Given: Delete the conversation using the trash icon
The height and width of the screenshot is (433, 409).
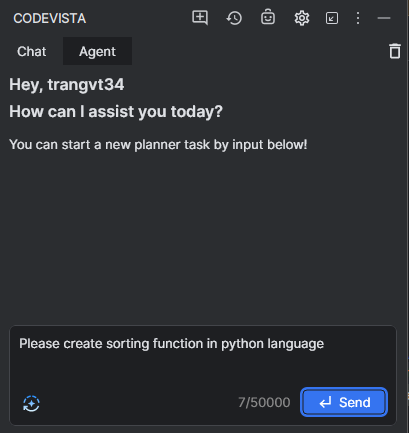Looking at the screenshot, I should [395, 51].
